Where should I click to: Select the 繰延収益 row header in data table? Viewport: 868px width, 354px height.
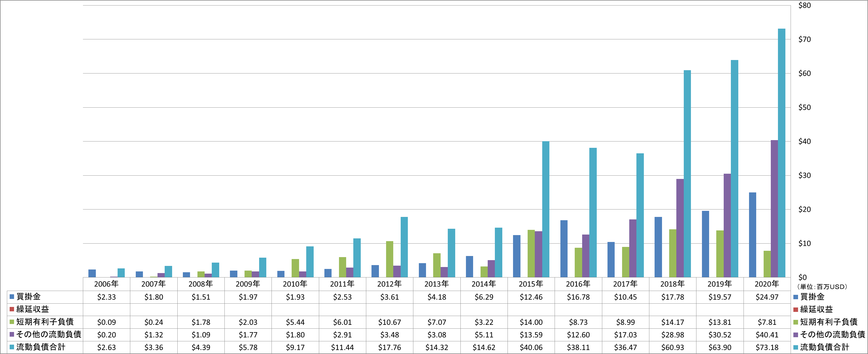coord(45,309)
